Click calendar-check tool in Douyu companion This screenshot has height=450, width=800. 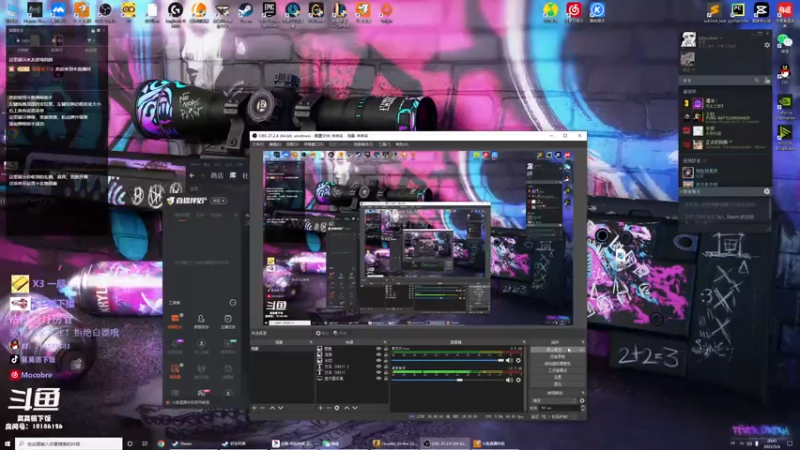[x=228, y=319]
